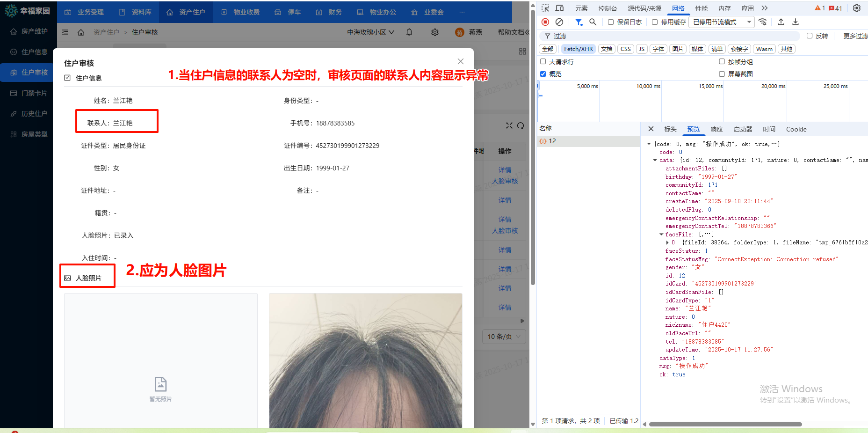Open DevTools settings gear
Viewport: 868px width, 433px height.
(x=857, y=8)
